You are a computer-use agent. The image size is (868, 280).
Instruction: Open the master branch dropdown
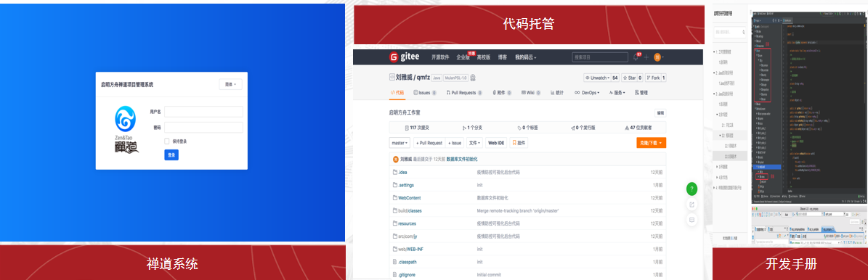tap(399, 143)
